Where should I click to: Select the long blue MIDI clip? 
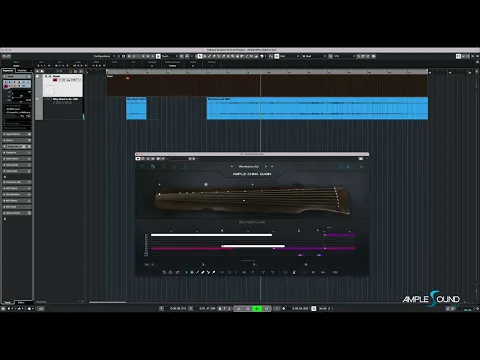click(317, 108)
